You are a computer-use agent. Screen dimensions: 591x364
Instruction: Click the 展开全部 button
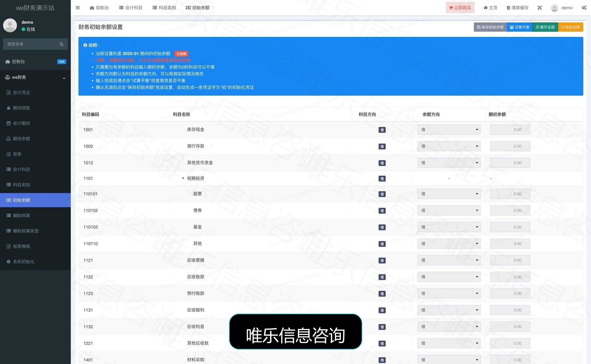tap(545, 27)
